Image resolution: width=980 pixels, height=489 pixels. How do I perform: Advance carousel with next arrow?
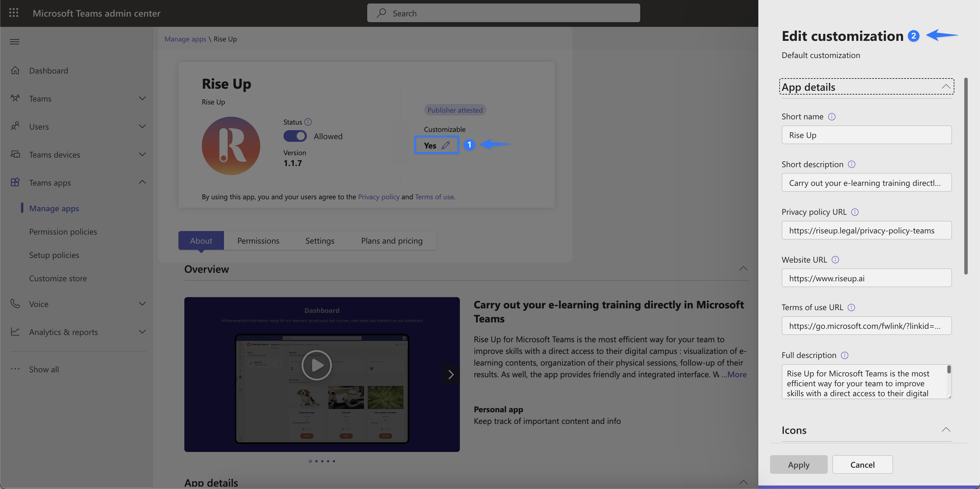click(x=451, y=374)
